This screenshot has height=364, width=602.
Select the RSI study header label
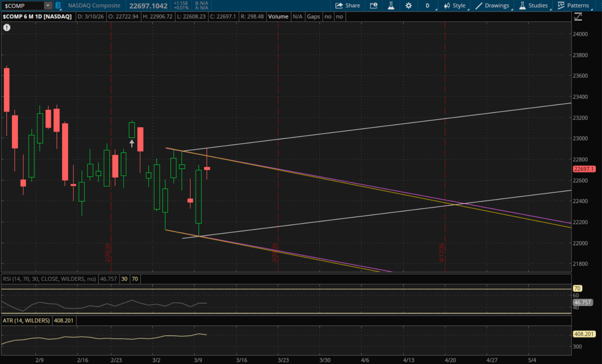pos(49,279)
